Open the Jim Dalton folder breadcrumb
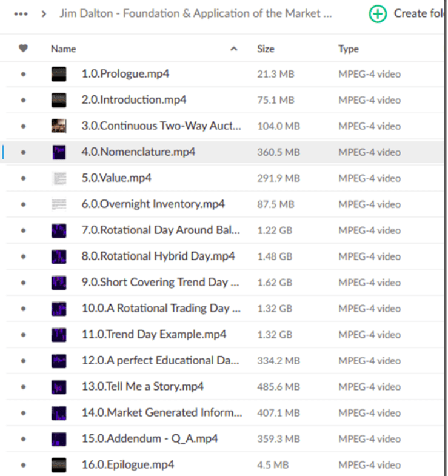448x476 pixels. (195, 14)
